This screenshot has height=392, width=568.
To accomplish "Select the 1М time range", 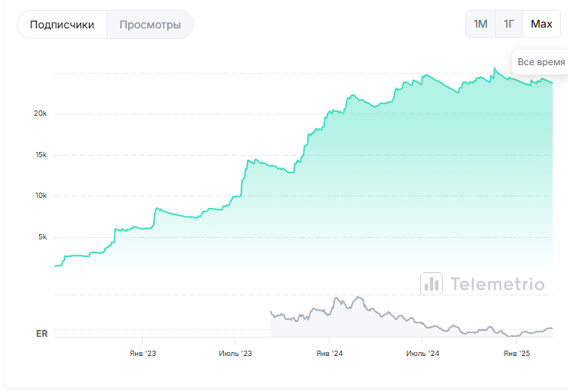I will tap(481, 24).
